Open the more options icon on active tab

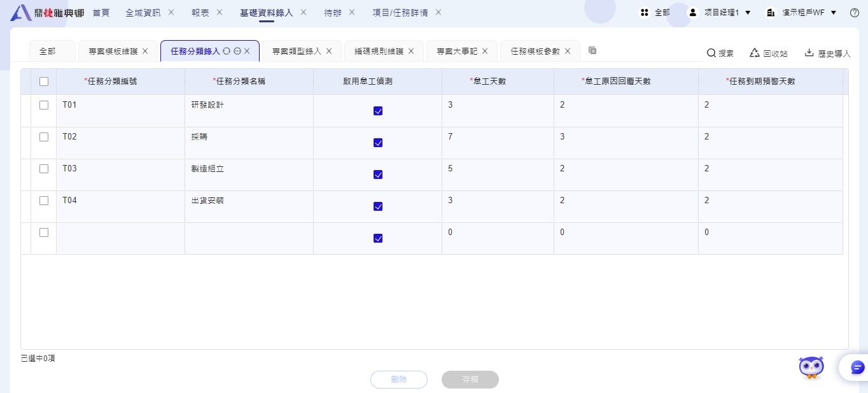(x=237, y=51)
